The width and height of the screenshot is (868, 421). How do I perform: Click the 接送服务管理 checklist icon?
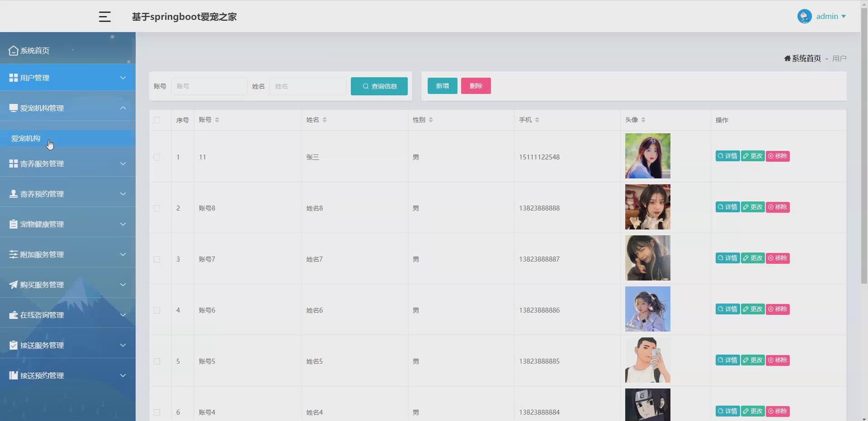point(14,345)
